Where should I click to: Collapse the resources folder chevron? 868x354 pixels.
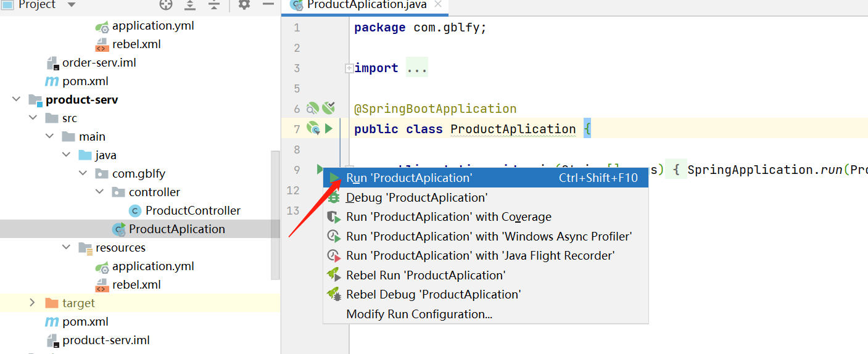66,247
